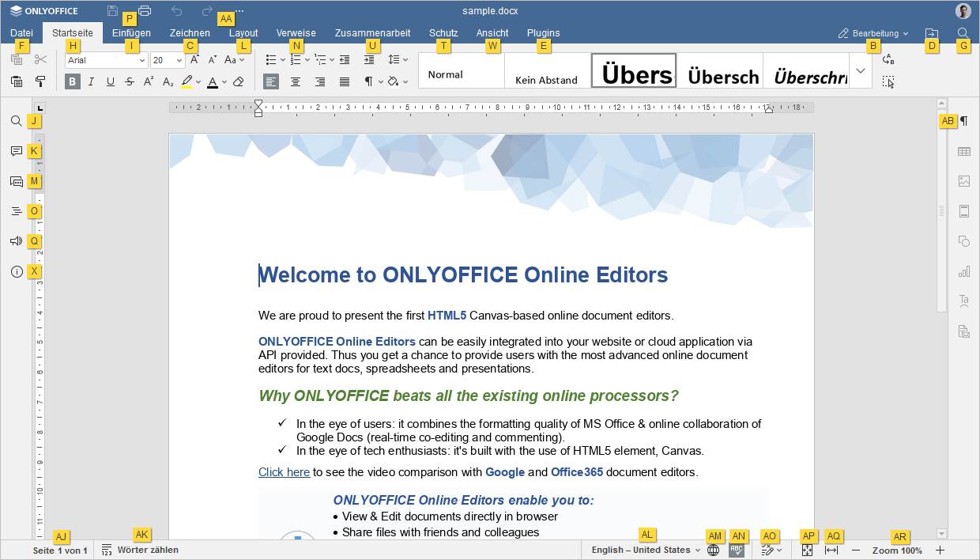Click the clear formatting eraser icon

(239, 81)
